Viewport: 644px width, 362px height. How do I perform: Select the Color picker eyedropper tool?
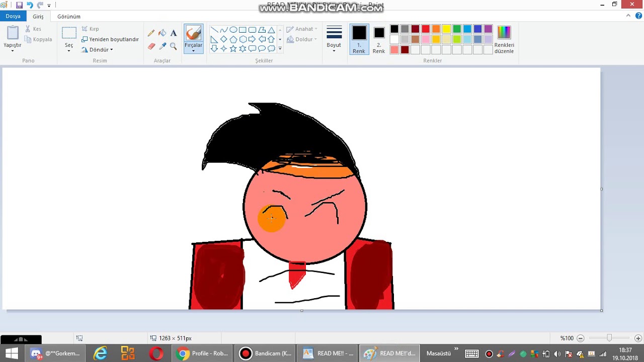pyautogui.click(x=162, y=46)
